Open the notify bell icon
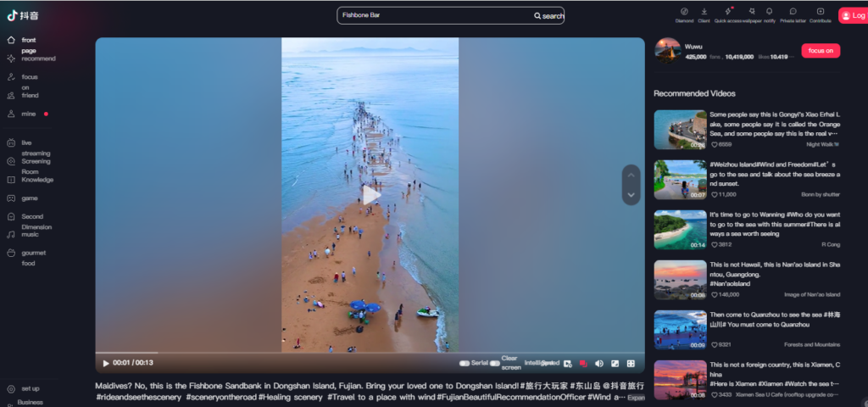Image resolution: width=868 pixels, height=407 pixels. click(769, 12)
